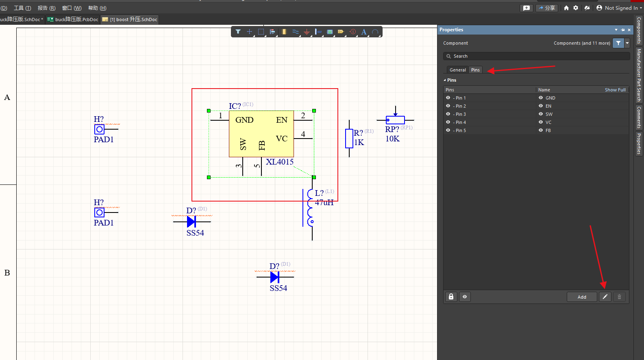Viewport: 644px width, 360px height.
Task: Click the 分享 share button
Action: 547,8
